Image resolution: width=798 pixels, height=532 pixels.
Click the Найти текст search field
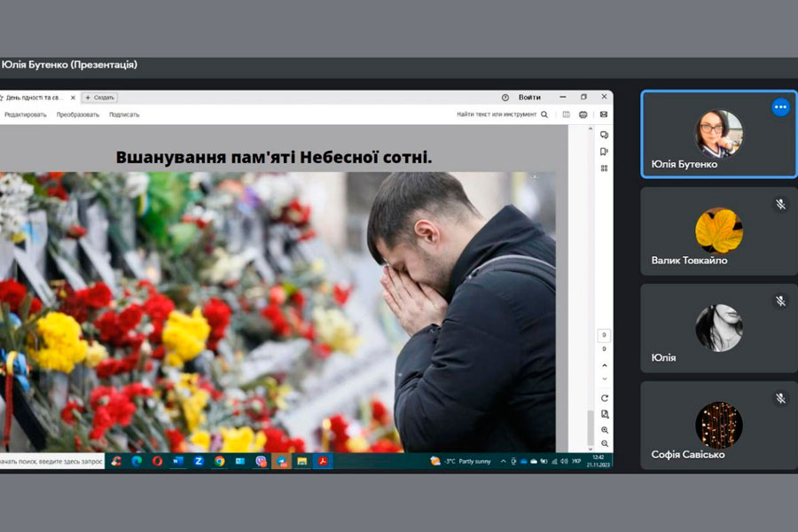pyautogui.click(x=497, y=114)
